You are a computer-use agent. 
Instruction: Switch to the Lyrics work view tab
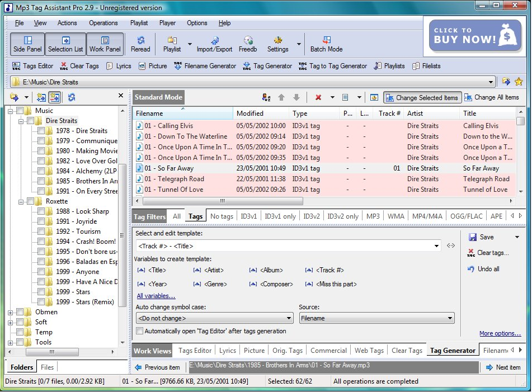pos(227,351)
